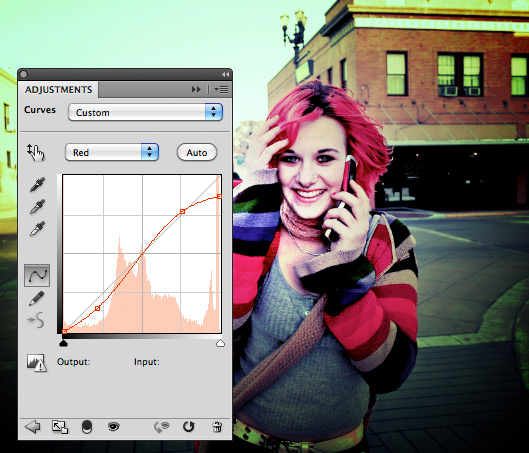529x453 pixels.
Task: Open the Adjustments panel flyout menu
Action: (x=222, y=89)
